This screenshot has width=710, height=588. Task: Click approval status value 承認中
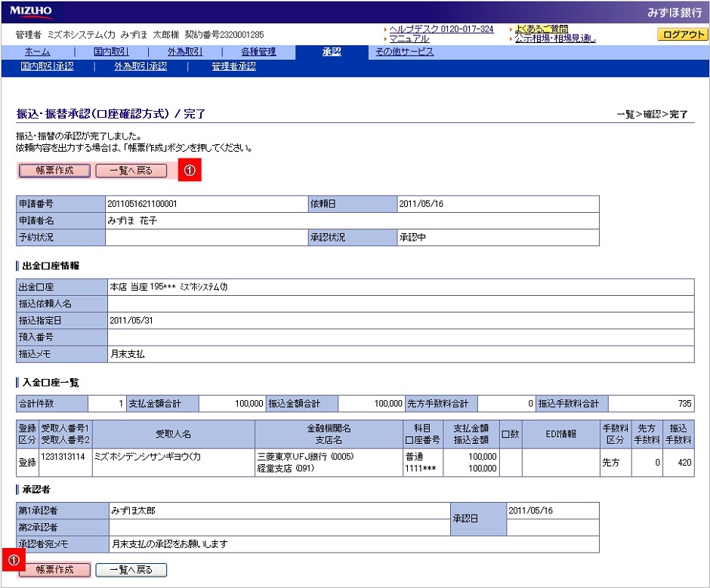[x=412, y=237]
